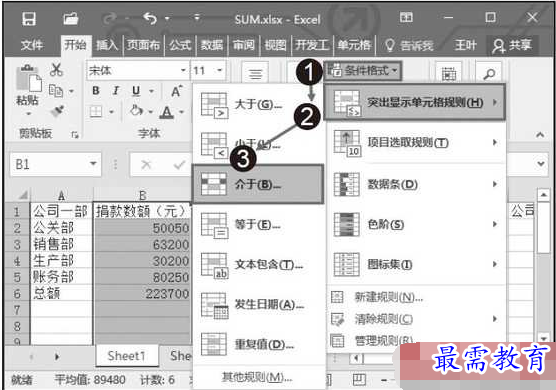Click the Save icon in title bar
This screenshot has width=556, height=390.
(29, 19)
